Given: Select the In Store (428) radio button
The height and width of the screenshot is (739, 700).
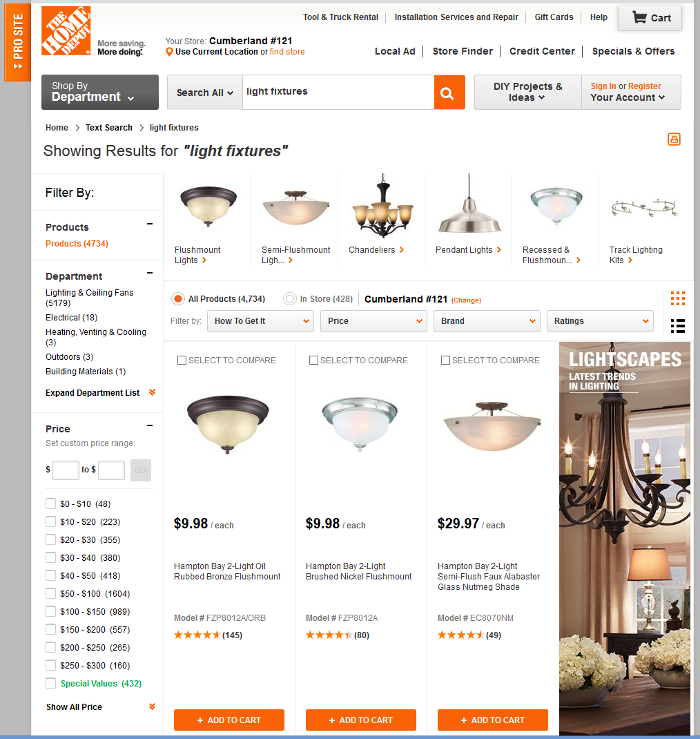Looking at the screenshot, I should point(290,299).
